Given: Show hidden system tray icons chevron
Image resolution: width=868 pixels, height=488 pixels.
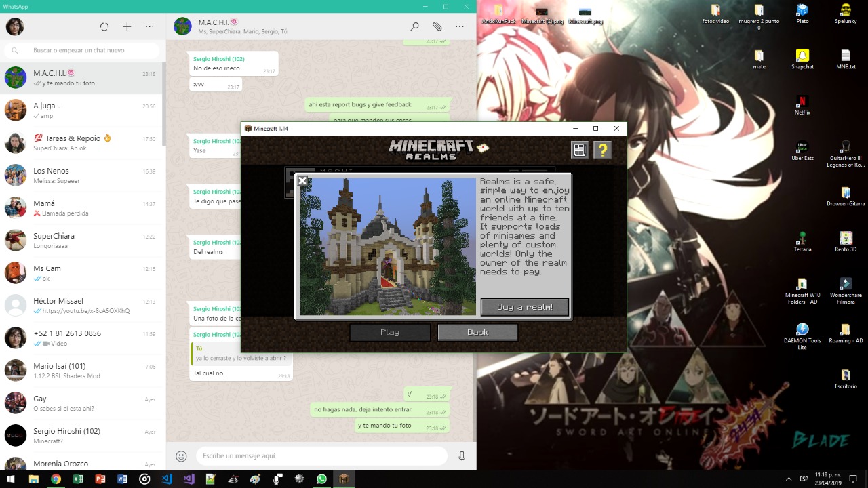Looking at the screenshot, I should (x=788, y=479).
